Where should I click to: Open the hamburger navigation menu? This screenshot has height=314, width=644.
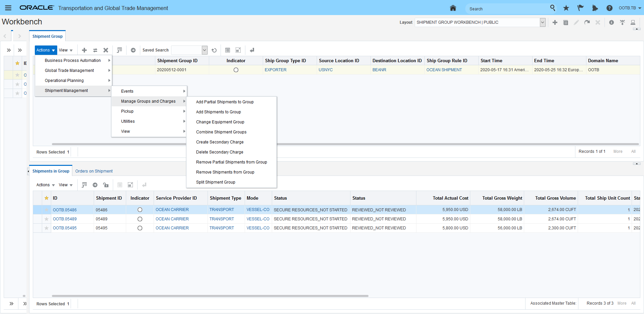coord(8,8)
